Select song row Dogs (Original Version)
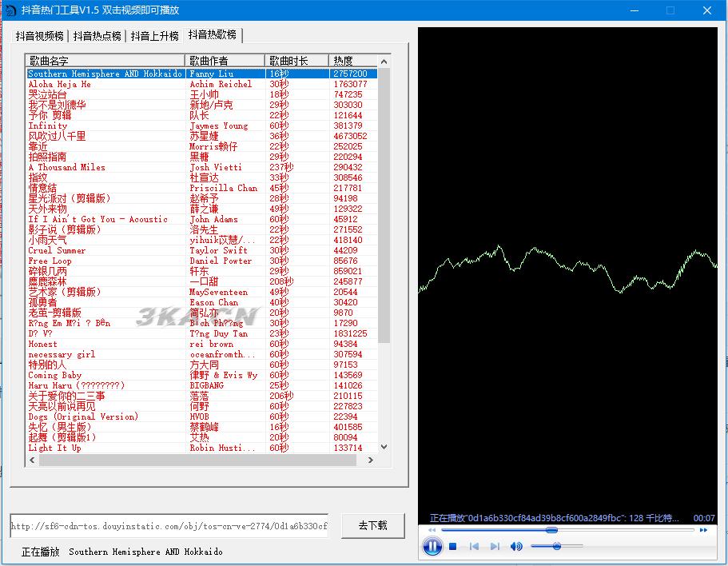The height and width of the screenshot is (566, 728). point(201,417)
